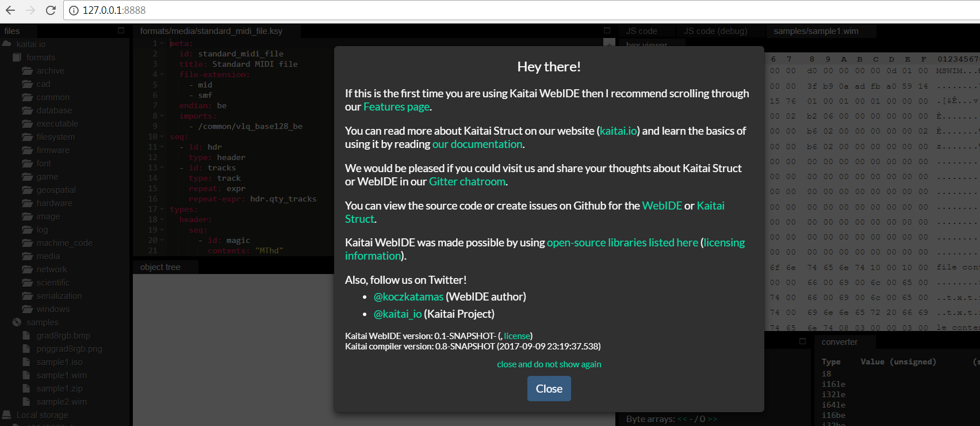Screen dimensions: 980x426
Task: Collapse the seq block at line 10
Action: pos(162,137)
